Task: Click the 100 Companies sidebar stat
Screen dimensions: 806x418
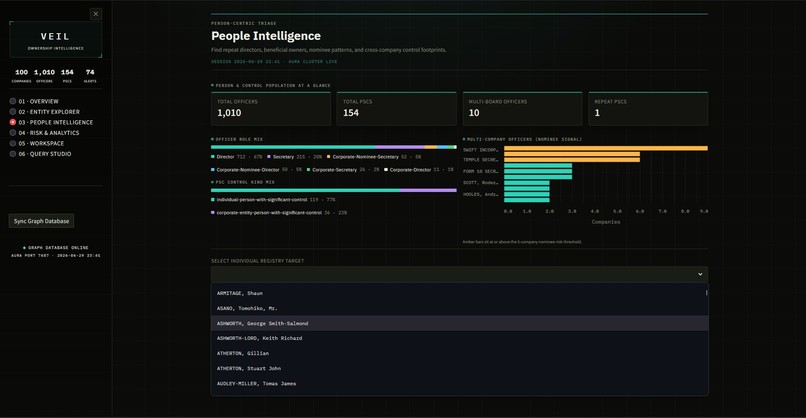Action: pyautogui.click(x=22, y=76)
